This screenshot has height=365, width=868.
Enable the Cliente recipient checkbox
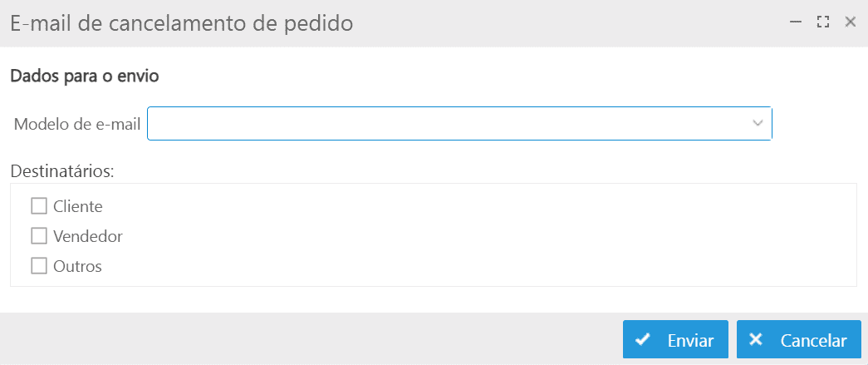(x=39, y=205)
